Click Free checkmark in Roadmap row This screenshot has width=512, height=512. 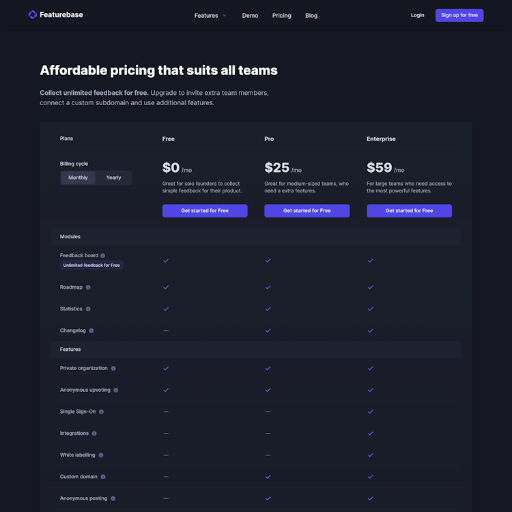166,287
